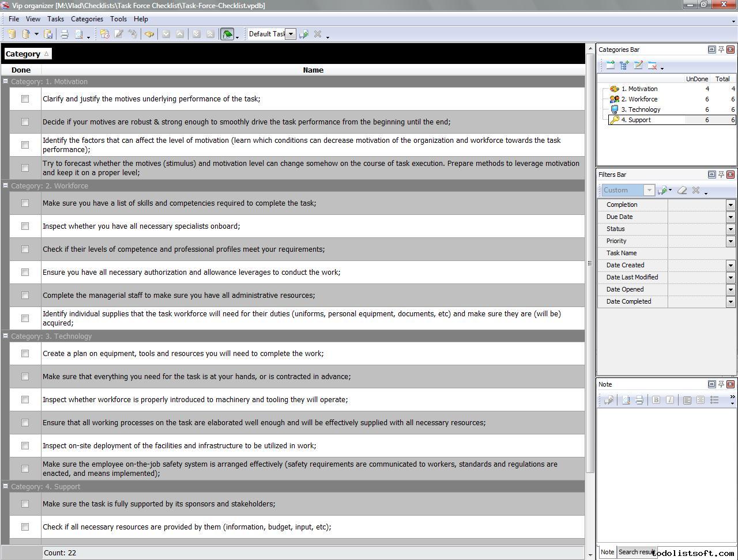Click the Edit Category pencil icon
This screenshot has height=560, width=738.
pyautogui.click(x=638, y=66)
